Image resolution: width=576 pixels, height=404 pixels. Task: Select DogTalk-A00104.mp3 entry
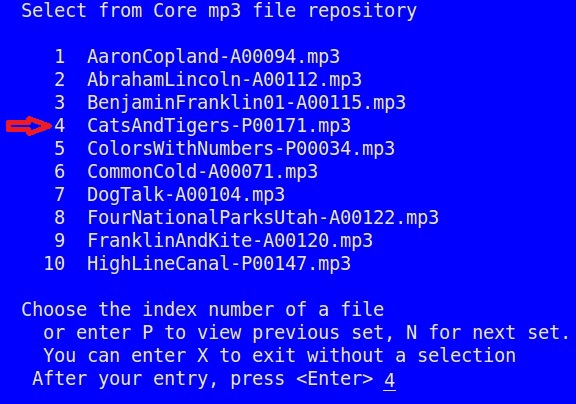186,195
